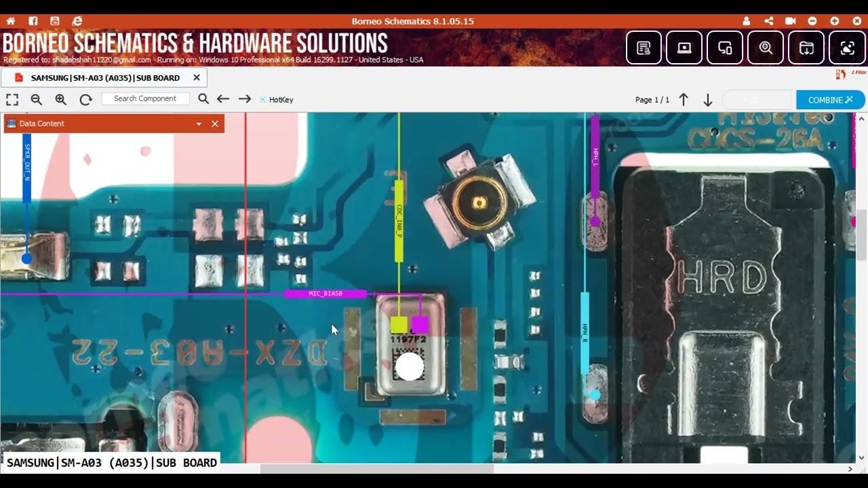Expand the Data Content panel dropdown arrow
Image resolution: width=868 pixels, height=488 pixels.
tap(199, 124)
